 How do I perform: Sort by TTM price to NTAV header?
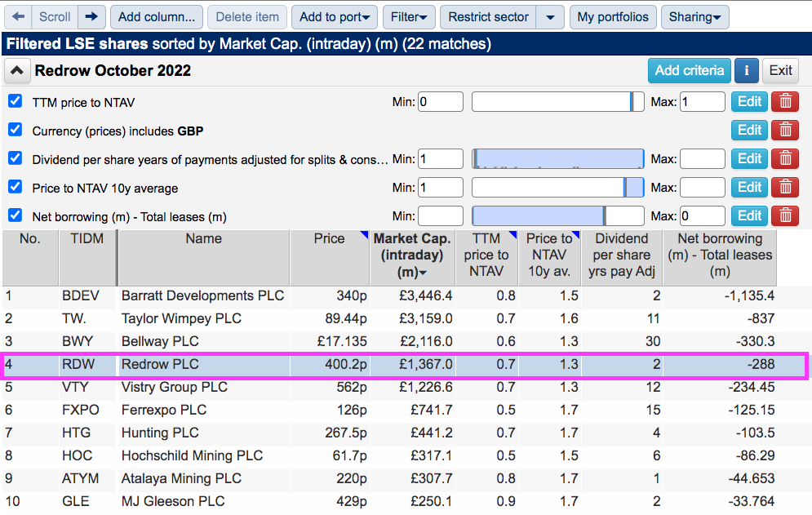tap(486, 258)
